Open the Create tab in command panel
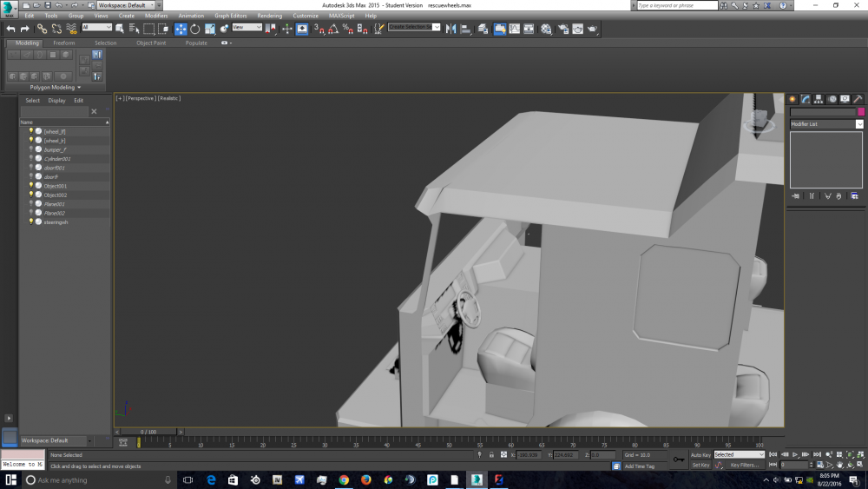The height and width of the screenshot is (489, 868). click(792, 99)
